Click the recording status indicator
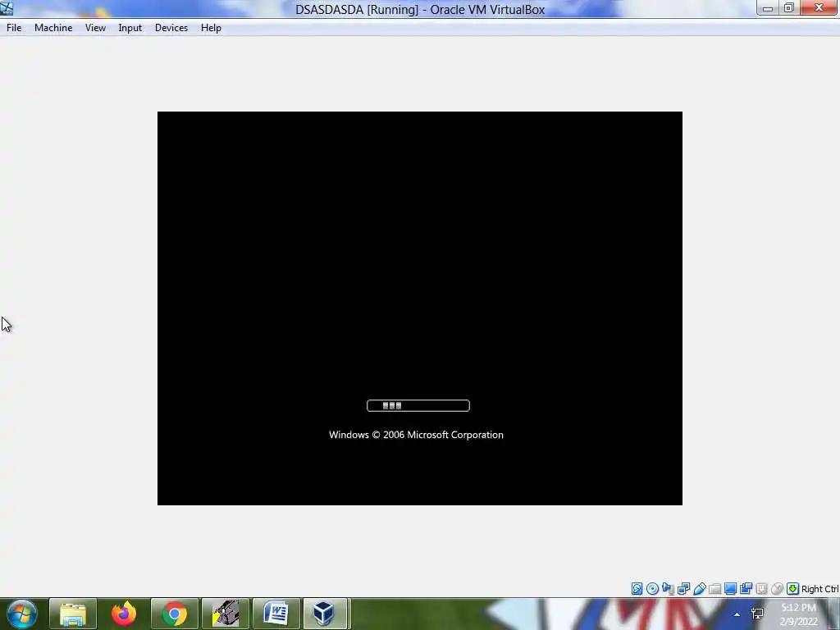The height and width of the screenshot is (630, 840). click(x=746, y=589)
